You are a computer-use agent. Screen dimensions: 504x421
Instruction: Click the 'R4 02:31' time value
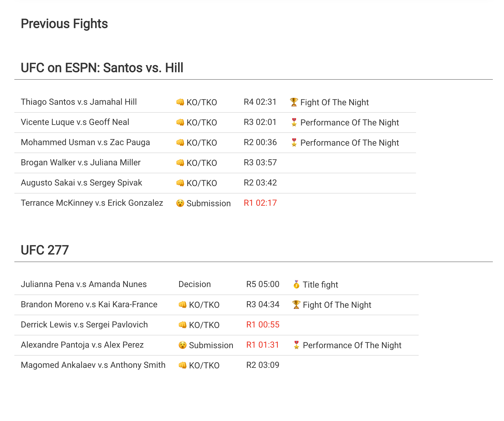pyautogui.click(x=260, y=102)
